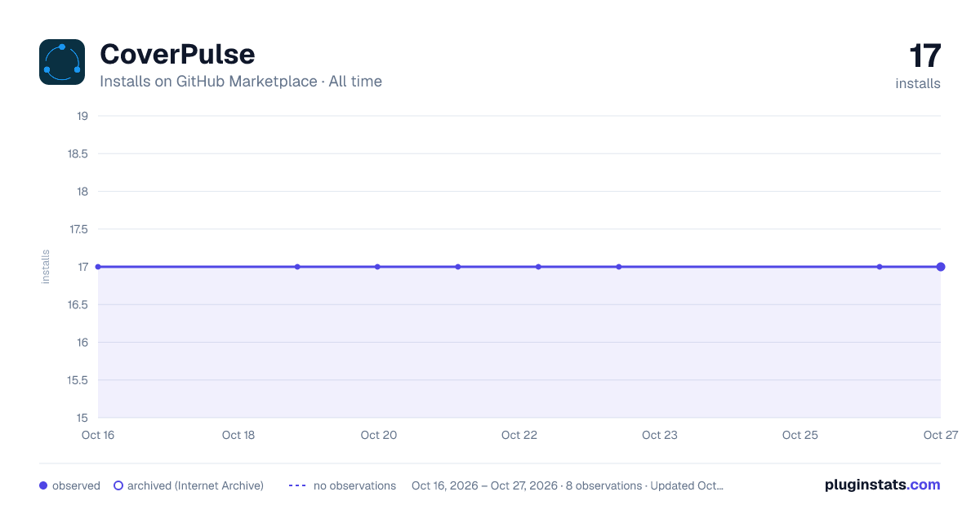Click the 'Oct 25' x-axis label

800,435
